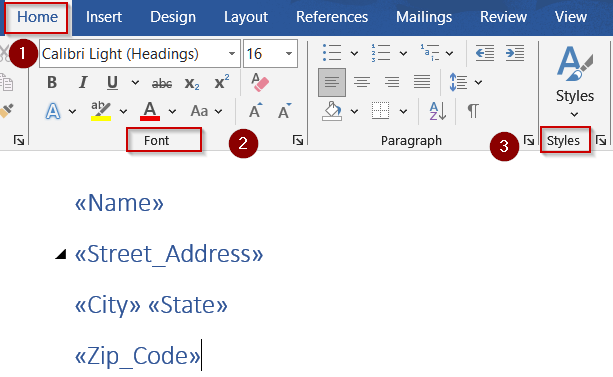Open Change Case Aa menu
Screen dimensions: 613x377
coord(206,111)
